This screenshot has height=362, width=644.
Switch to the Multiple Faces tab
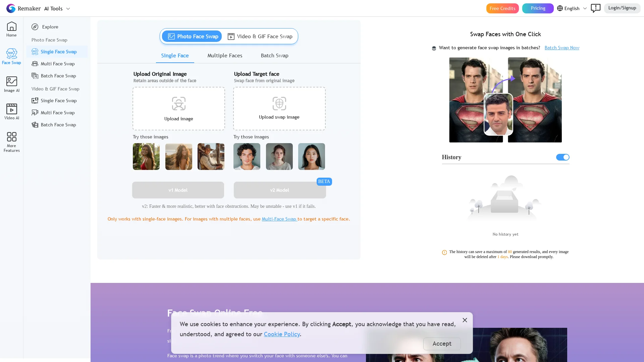[x=225, y=56]
